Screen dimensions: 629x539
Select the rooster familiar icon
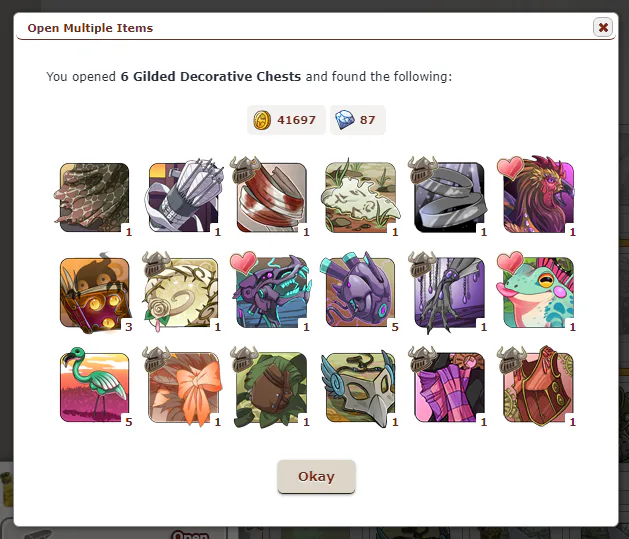[x=538, y=197]
